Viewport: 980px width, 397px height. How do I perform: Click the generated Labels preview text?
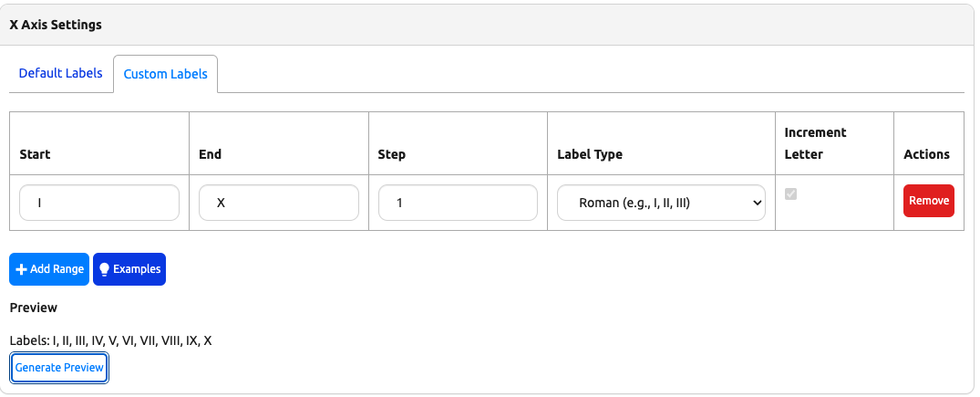[110, 340]
